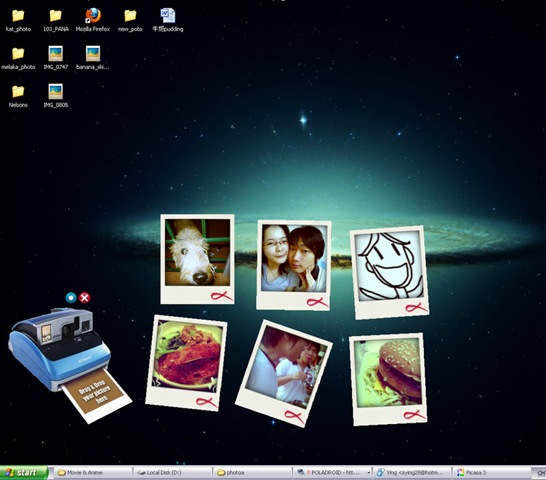Select the hamburger polaroid photo
Image resolution: width=546 pixels, height=480 pixels.
click(388, 379)
